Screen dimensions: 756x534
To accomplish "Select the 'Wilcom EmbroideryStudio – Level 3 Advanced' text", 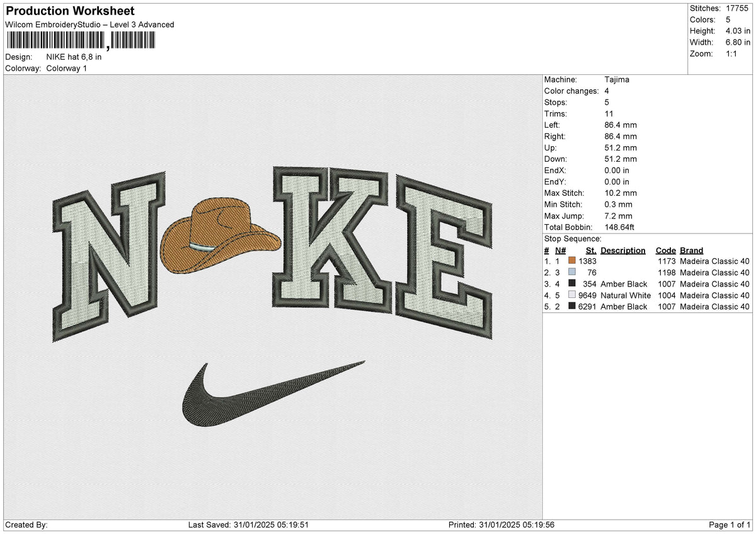I will [x=89, y=25].
